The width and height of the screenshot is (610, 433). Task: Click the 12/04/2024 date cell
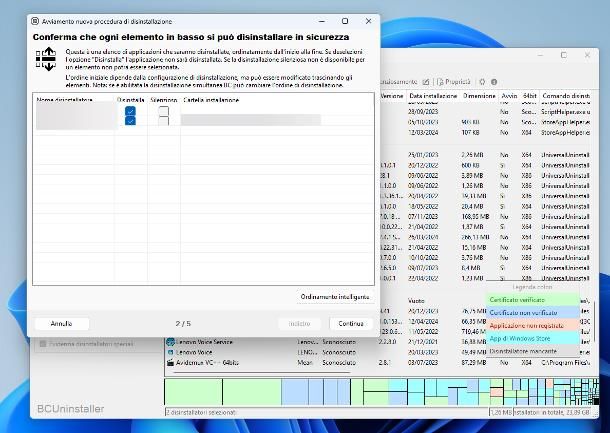[x=423, y=321]
